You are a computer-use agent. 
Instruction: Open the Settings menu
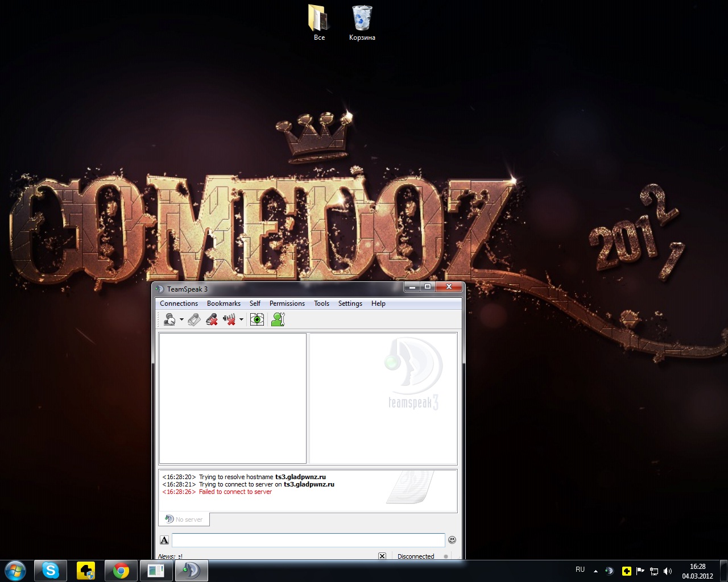350,304
